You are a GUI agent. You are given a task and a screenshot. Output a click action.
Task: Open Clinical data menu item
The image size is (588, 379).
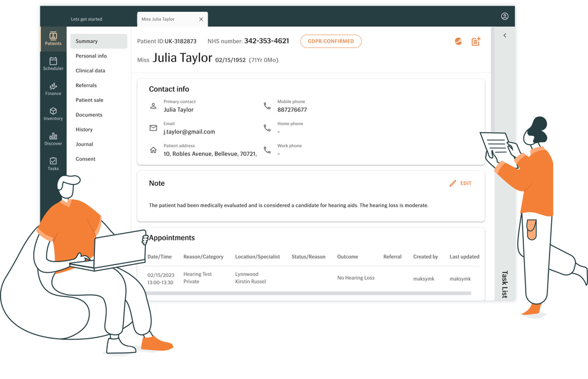pyautogui.click(x=90, y=71)
